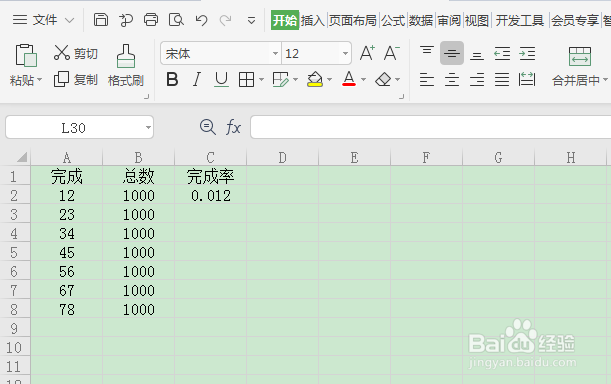Click the name box showing L30

click(79, 127)
